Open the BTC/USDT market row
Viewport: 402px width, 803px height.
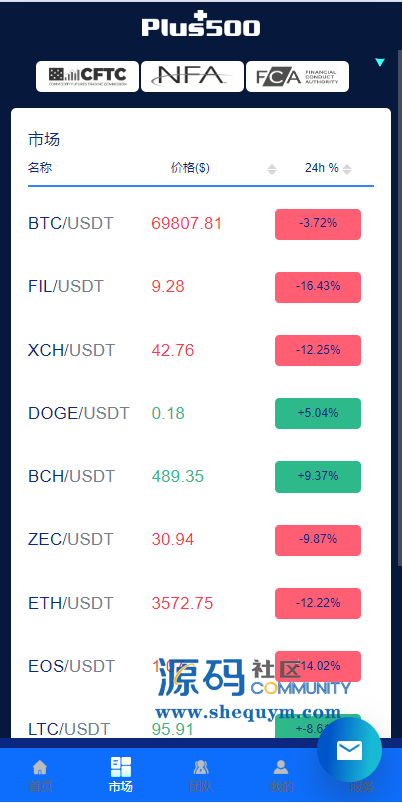pyautogui.click(x=201, y=224)
